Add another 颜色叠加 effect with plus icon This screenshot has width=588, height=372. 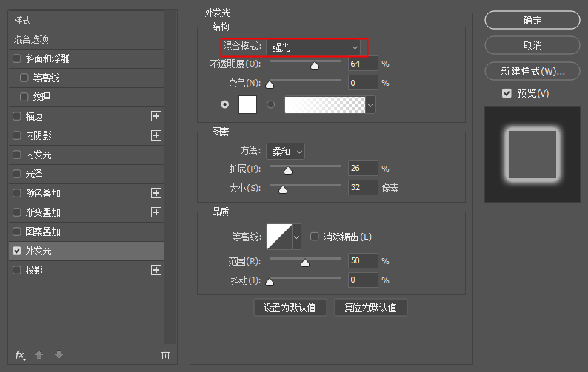pyautogui.click(x=156, y=193)
